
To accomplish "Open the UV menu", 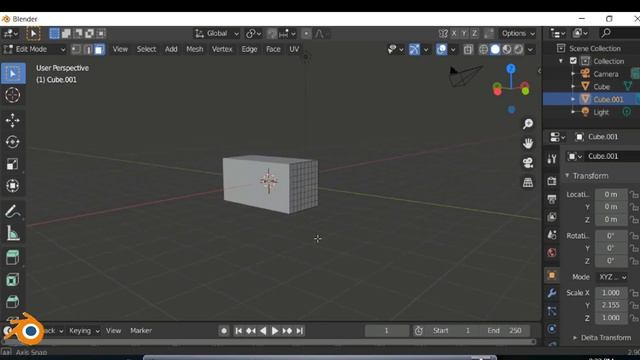I will click(x=294, y=49).
